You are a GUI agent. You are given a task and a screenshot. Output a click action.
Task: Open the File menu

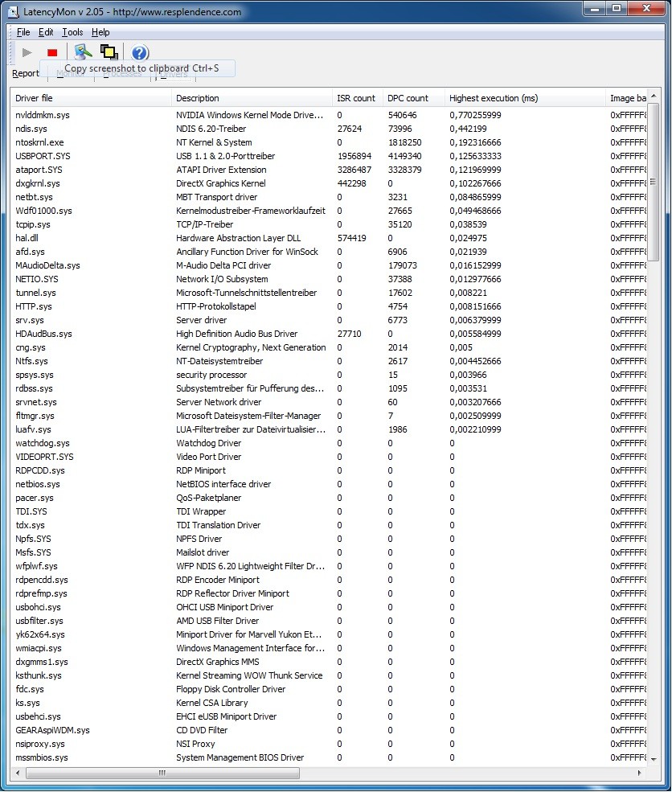[x=23, y=32]
